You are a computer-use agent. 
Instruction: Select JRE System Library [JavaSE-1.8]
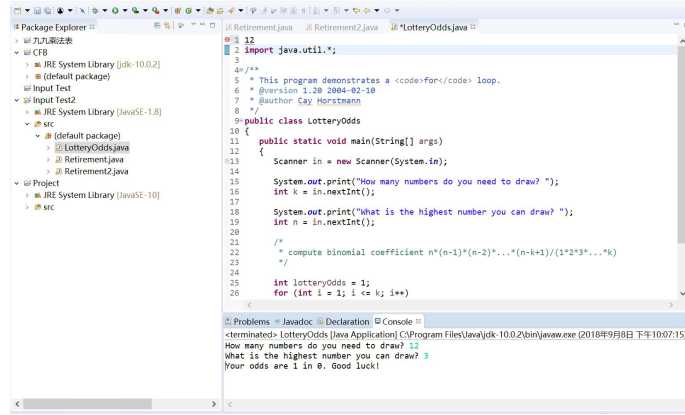click(102, 112)
